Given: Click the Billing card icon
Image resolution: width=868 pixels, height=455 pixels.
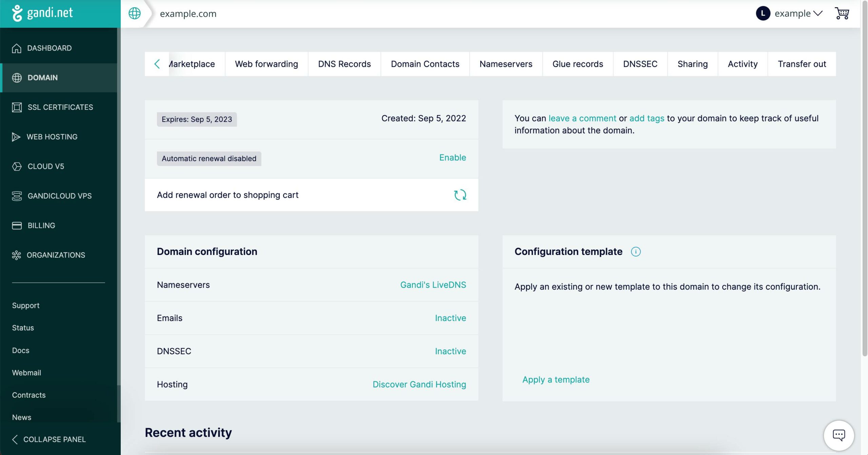Looking at the screenshot, I should click(17, 225).
